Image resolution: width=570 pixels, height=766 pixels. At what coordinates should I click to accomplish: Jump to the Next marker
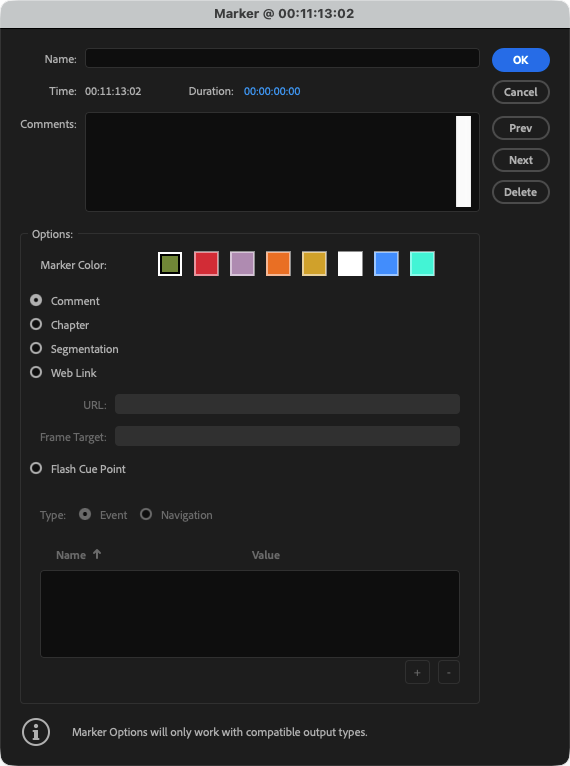point(521,160)
